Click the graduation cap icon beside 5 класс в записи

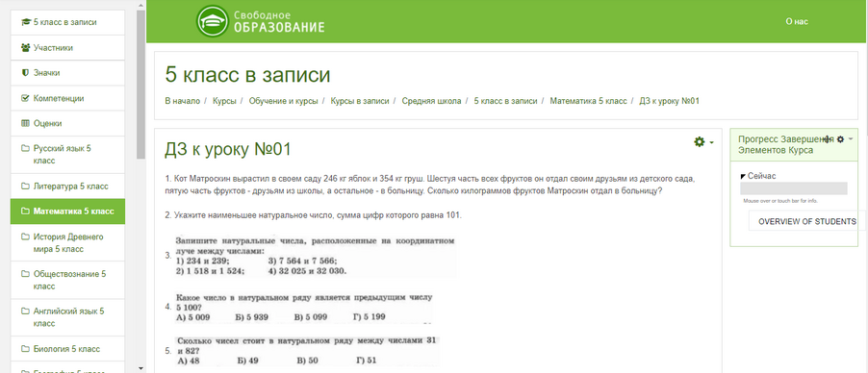coord(25,22)
